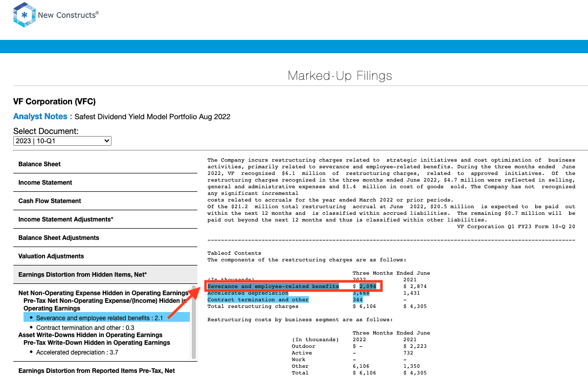Open the Select Document dropdown
This screenshot has height=377, width=588.
pyautogui.click(x=62, y=141)
